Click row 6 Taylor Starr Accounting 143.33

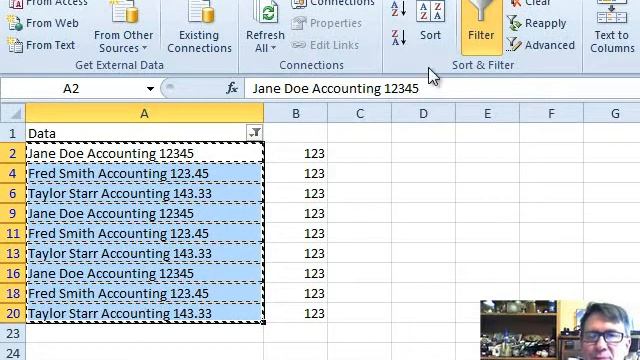tap(144, 193)
